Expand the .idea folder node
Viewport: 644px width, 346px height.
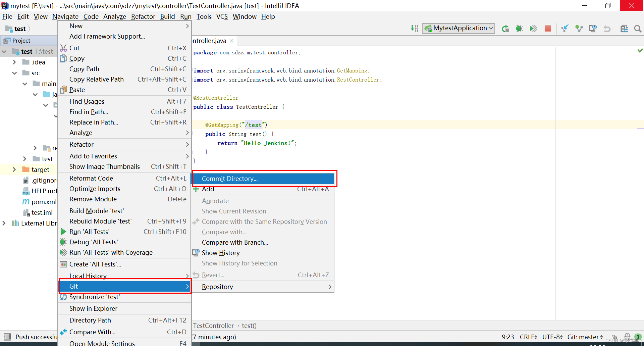point(14,62)
